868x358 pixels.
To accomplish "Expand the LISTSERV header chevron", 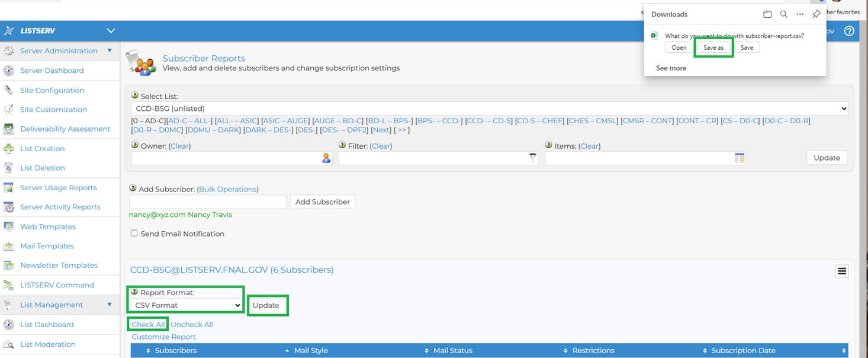I will pyautogui.click(x=111, y=31).
